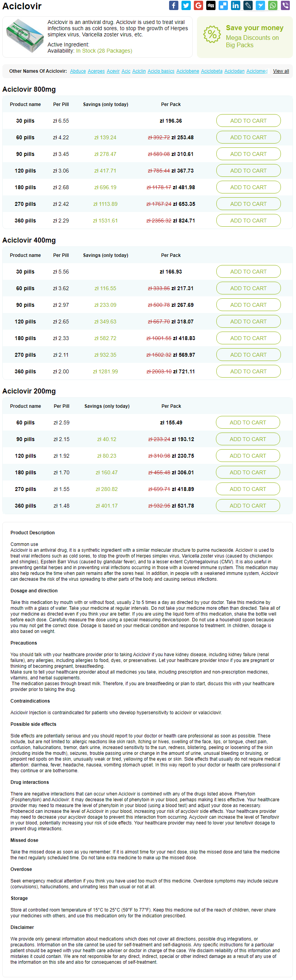Viewport: 296px width, 980px height.
Task: Share via the WhatsApp icon
Action: (273, 5)
